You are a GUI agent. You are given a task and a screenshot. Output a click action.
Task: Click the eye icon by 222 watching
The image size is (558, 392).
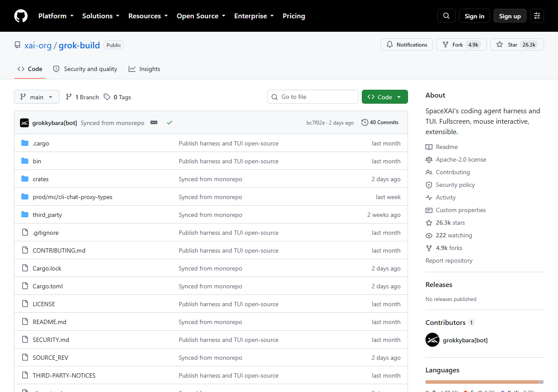(x=429, y=235)
